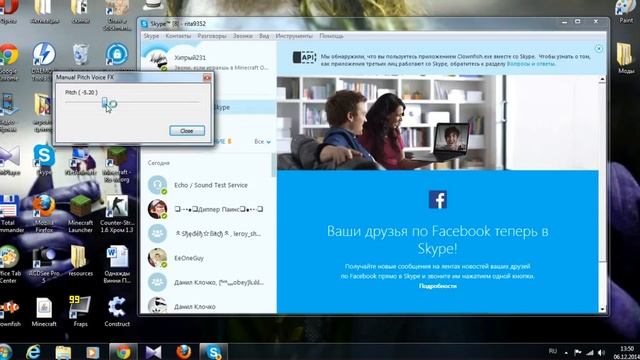Open the Recycle Bin desktop icon
The height and width of the screenshot is (360, 640).
pos(80,55)
